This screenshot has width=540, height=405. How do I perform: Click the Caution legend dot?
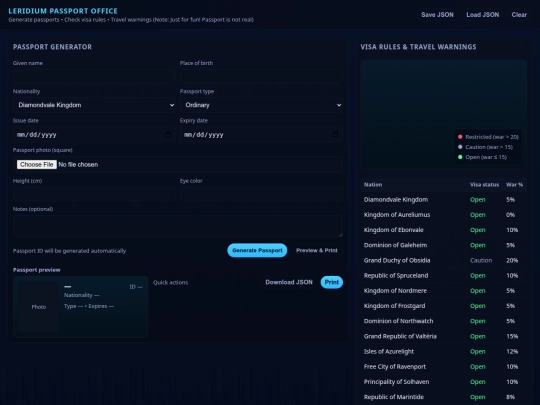tap(460, 147)
